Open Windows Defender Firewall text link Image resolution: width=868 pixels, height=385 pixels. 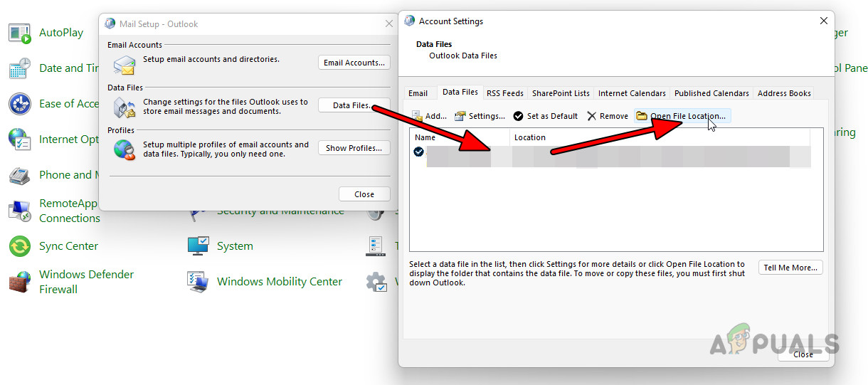pos(86,282)
